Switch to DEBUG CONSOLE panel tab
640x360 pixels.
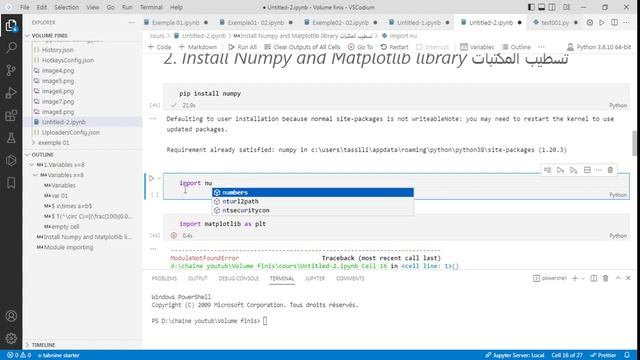click(x=239, y=278)
